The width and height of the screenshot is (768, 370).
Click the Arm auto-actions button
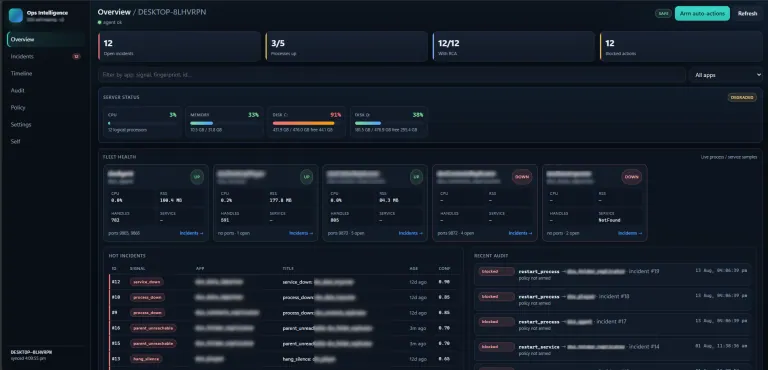702,14
